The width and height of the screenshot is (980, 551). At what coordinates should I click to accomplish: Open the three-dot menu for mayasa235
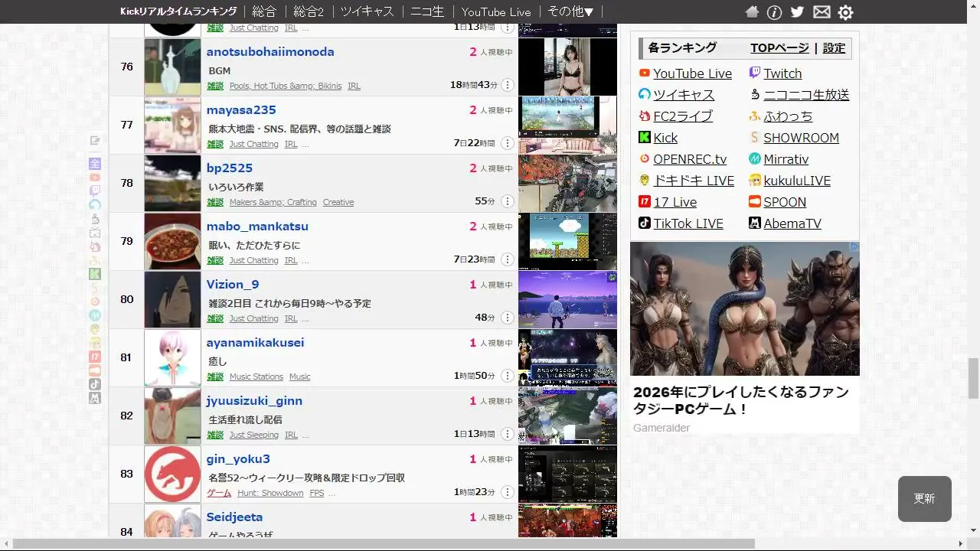(508, 143)
